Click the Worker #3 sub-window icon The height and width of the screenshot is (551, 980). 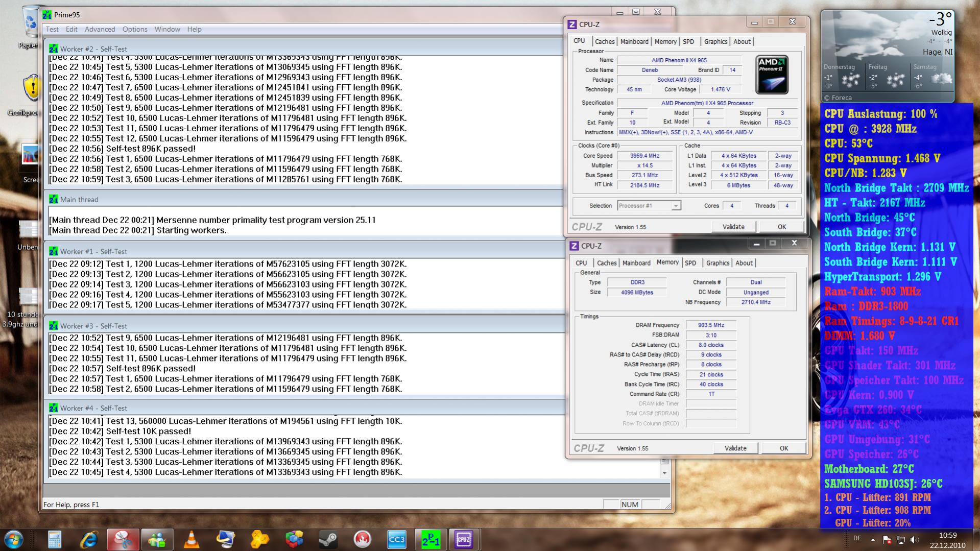coord(53,326)
